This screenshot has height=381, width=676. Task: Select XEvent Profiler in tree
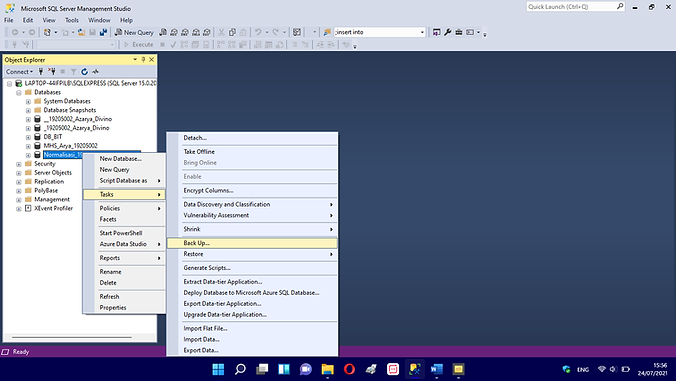(53, 208)
